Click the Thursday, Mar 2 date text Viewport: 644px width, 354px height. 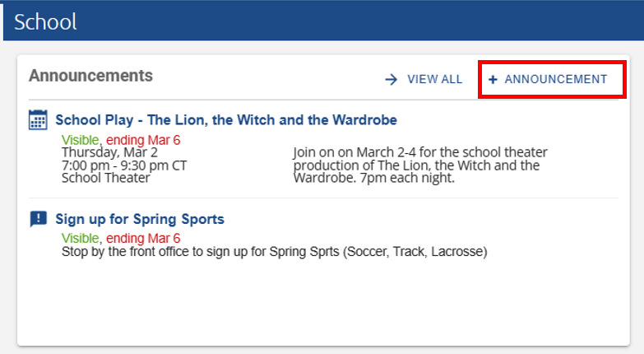[109, 152]
